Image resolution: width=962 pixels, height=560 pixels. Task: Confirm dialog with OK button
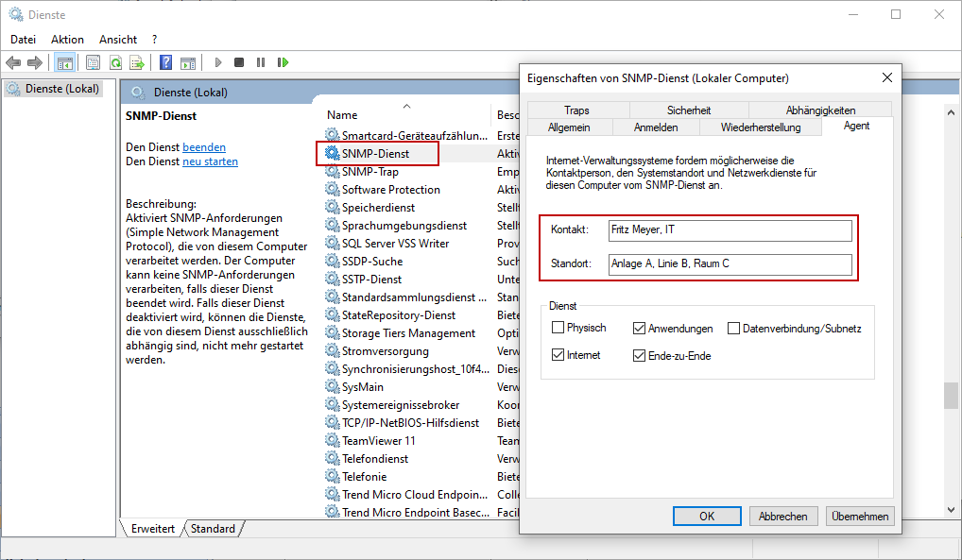(707, 516)
